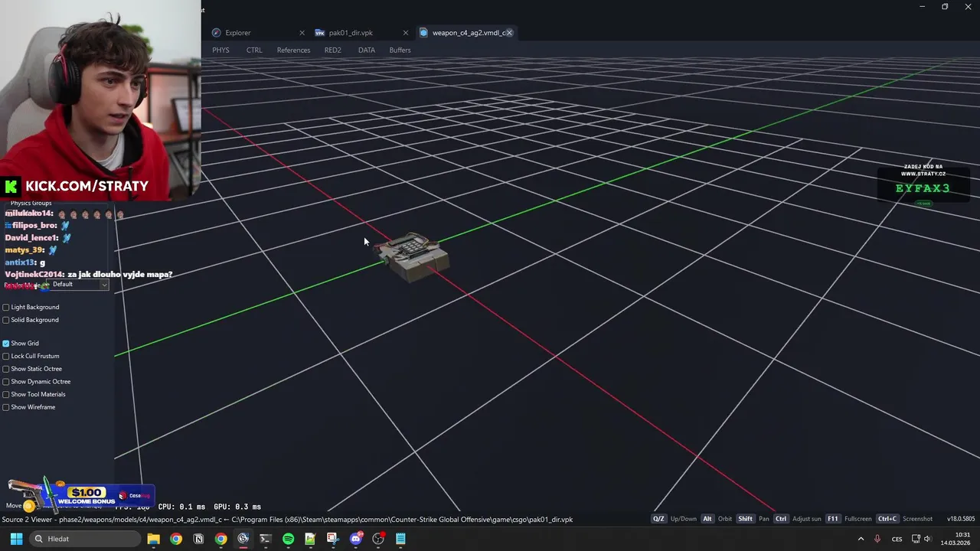Viewport: 980px width, 551px height.
Task: Open the Render Mode Default dropdown
Action: click(x=80, y=285)
